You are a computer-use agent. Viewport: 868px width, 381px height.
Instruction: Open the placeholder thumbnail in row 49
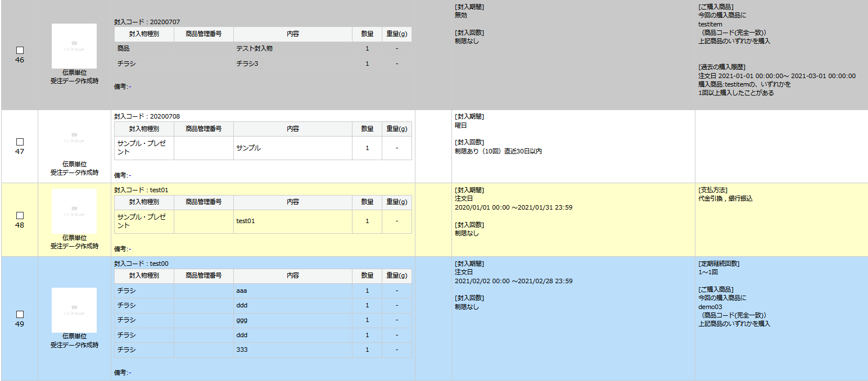click(x=74, y=310)
